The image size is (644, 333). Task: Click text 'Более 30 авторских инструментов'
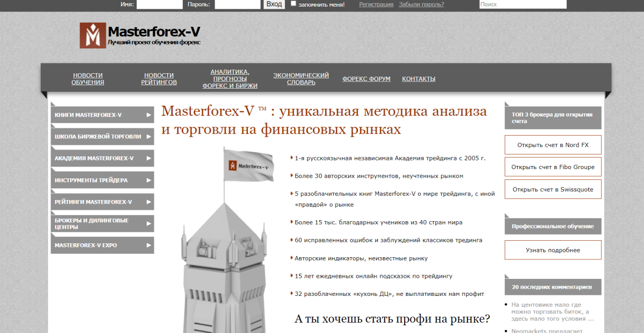click(379, 176)
